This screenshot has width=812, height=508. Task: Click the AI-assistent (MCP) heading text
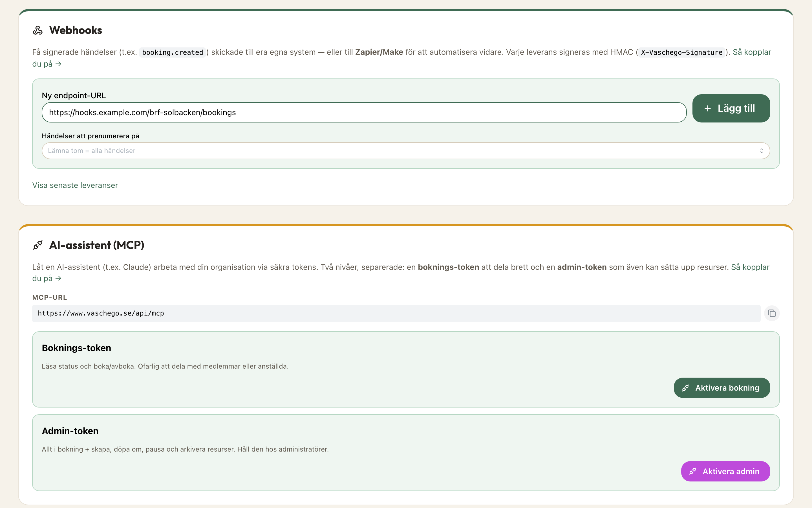(97, 245)
